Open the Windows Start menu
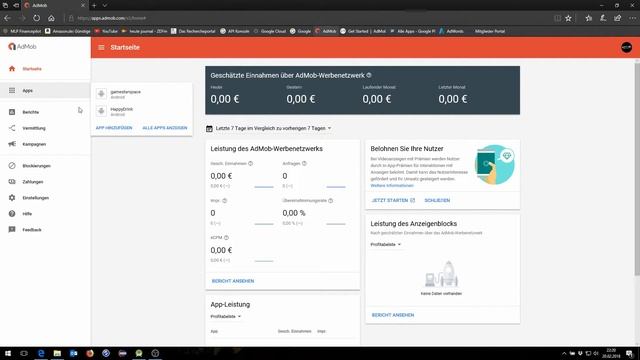Image resolution: width=640 pixels, height=360 pixels. (8, 353)
